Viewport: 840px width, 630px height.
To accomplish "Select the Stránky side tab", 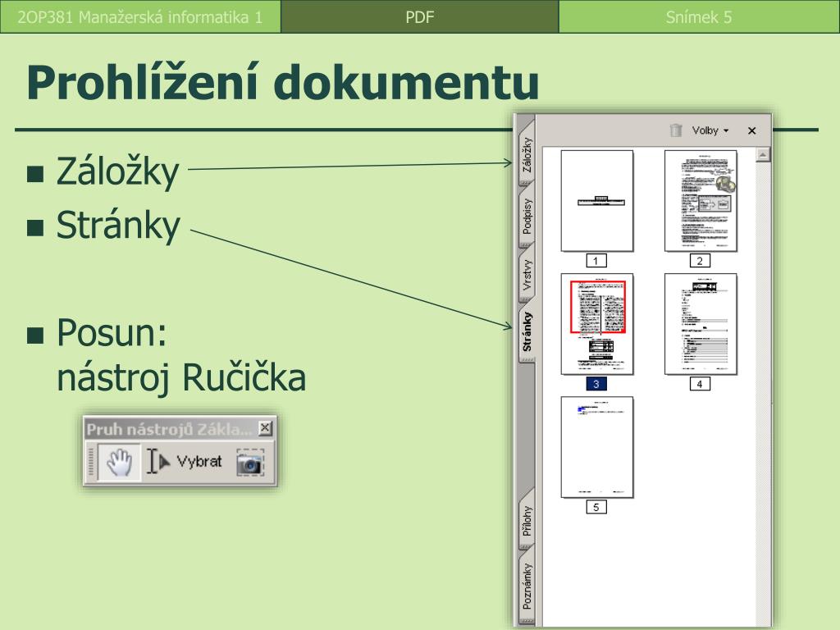I will [x=527, y=332].
